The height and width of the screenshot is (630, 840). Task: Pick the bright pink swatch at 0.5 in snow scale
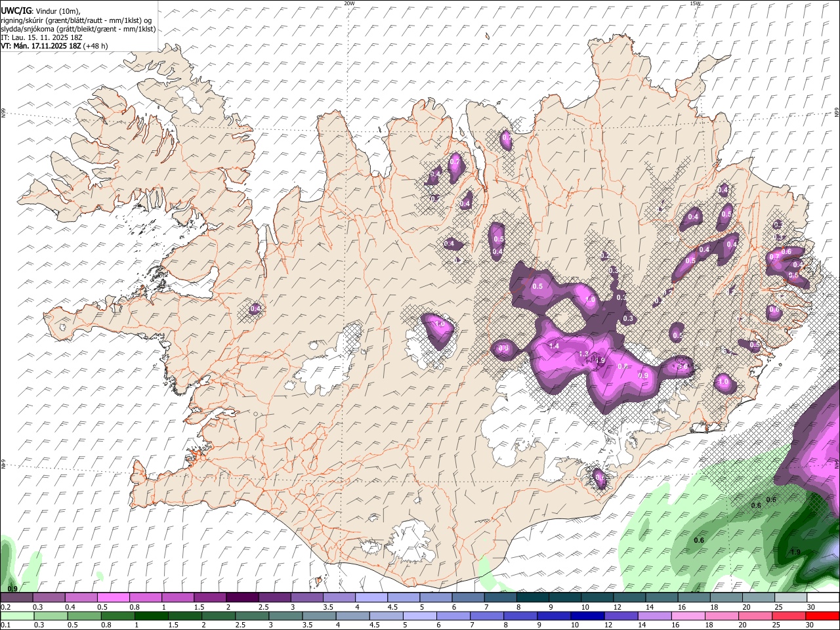113,597
